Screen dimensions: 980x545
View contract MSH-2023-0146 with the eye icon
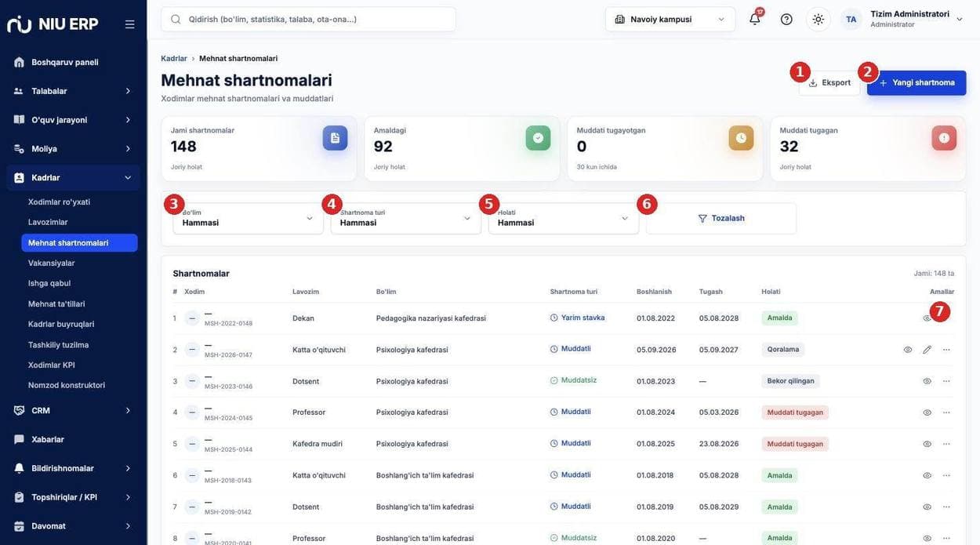coord(927,381)
